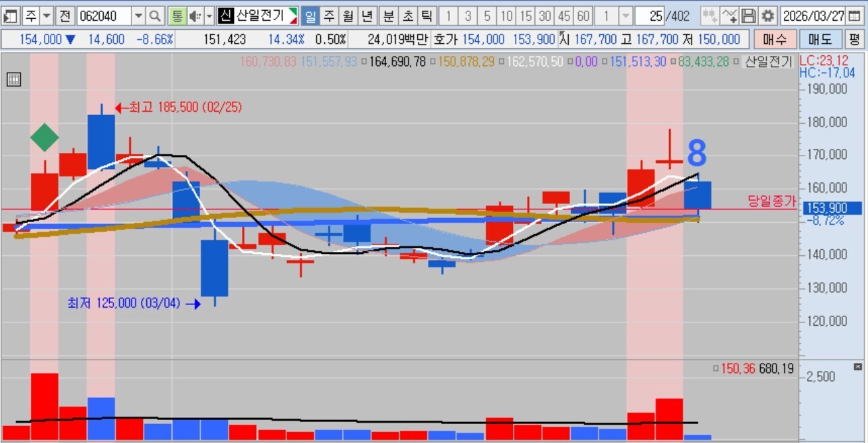868x443 pixels.
Task: Click the volume legend checkbox 150,36
Action: (x=716, y=369)
